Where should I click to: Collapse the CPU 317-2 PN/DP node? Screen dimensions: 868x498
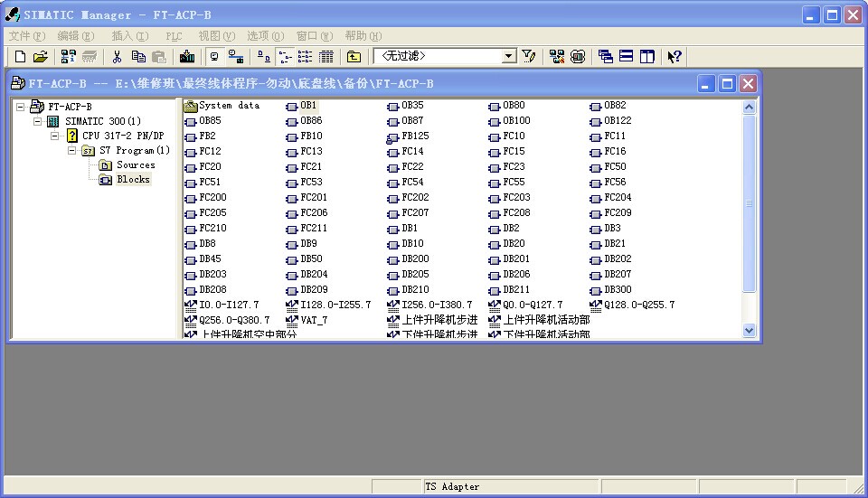click(55, 136)
